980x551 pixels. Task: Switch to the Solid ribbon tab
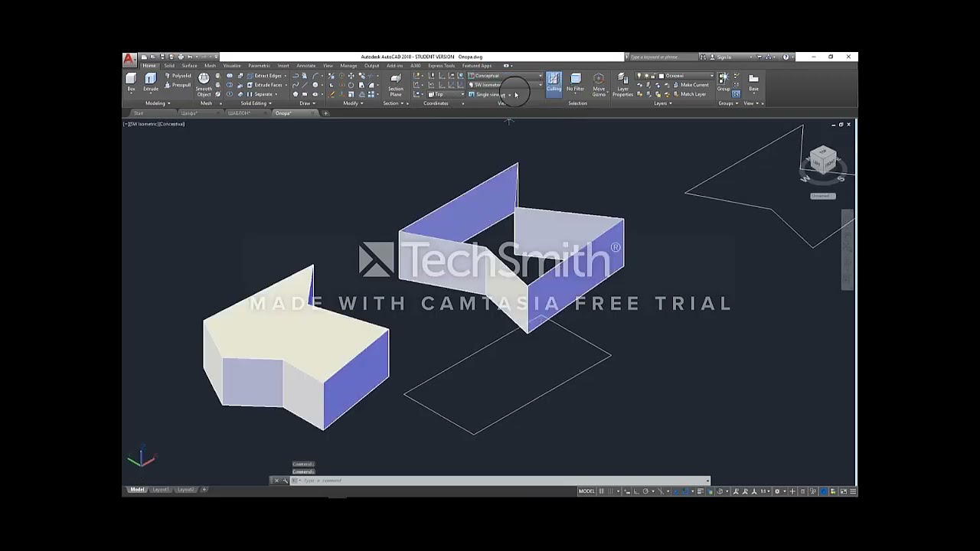169,66
